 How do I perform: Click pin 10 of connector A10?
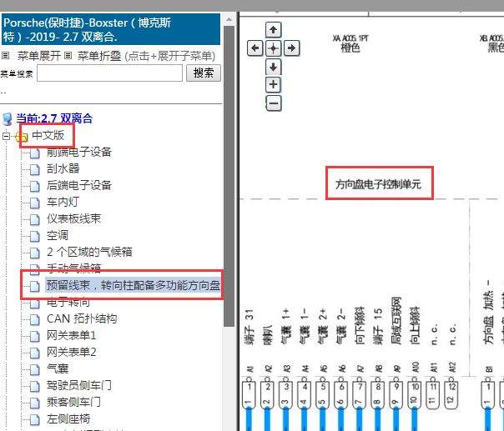coord(415,394)
